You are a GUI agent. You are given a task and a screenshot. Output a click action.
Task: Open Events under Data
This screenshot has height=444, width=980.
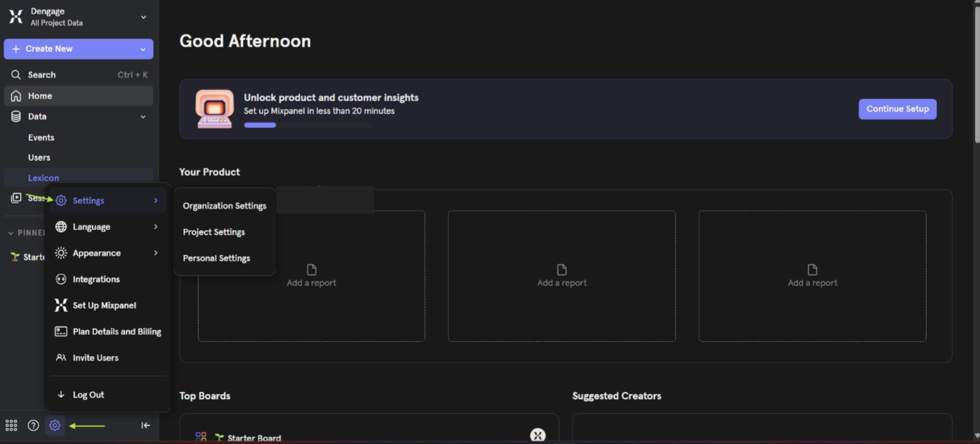coord(41,138)
